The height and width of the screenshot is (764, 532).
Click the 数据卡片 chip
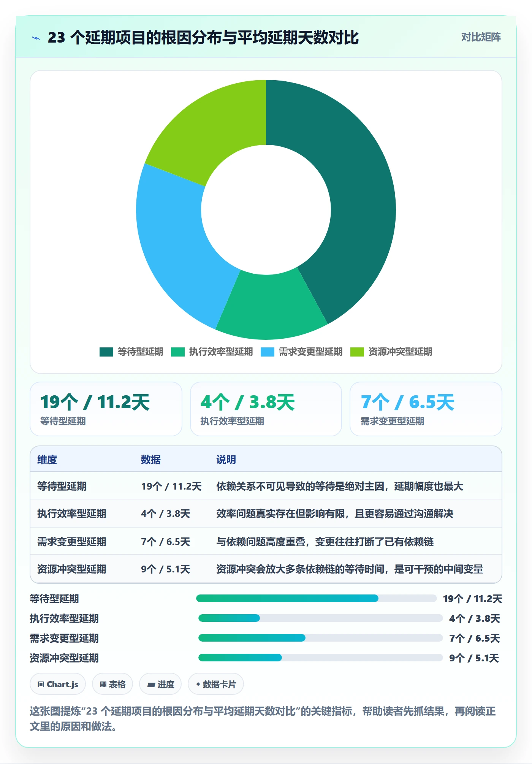pos(216,684)
